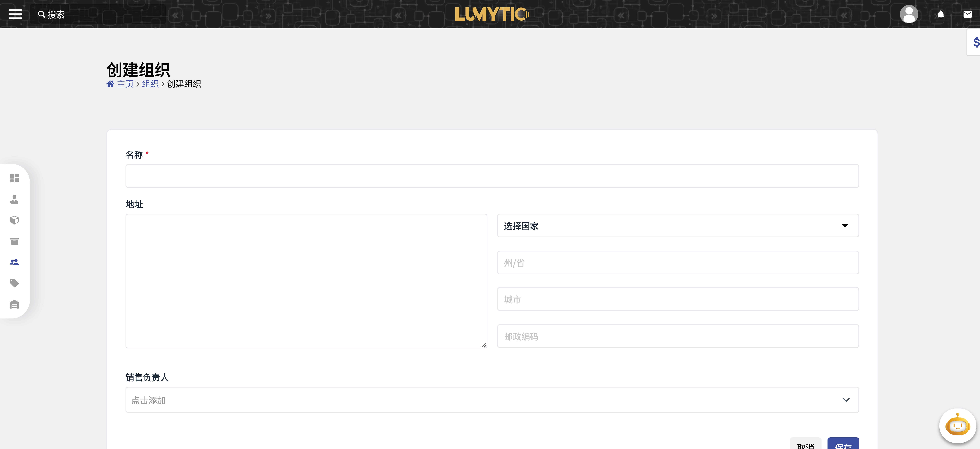Viewport: 980px width, 449px height.
Task: Click the 主页 breadcrumb link
Action: click(125, 84)
